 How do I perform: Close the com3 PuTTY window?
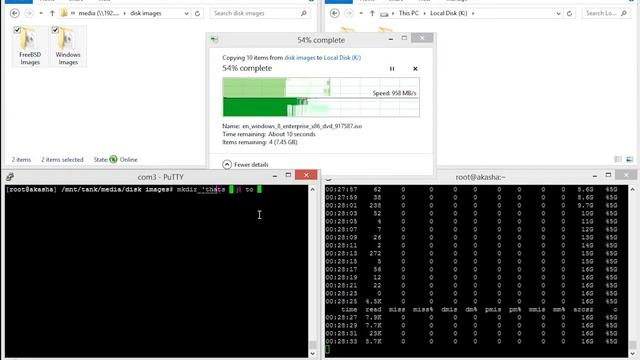(x=306, y=175)
